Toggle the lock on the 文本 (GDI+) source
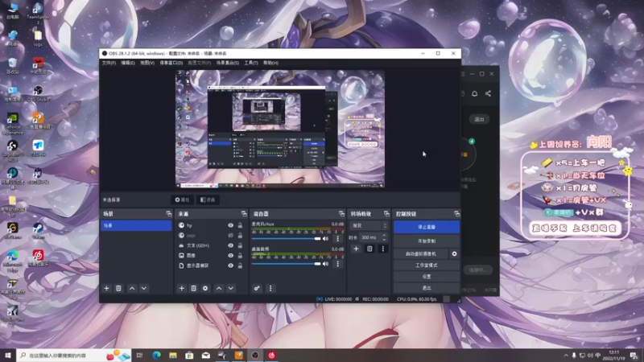644x362 pixels. pyautogui.click(x=240, y=245)
